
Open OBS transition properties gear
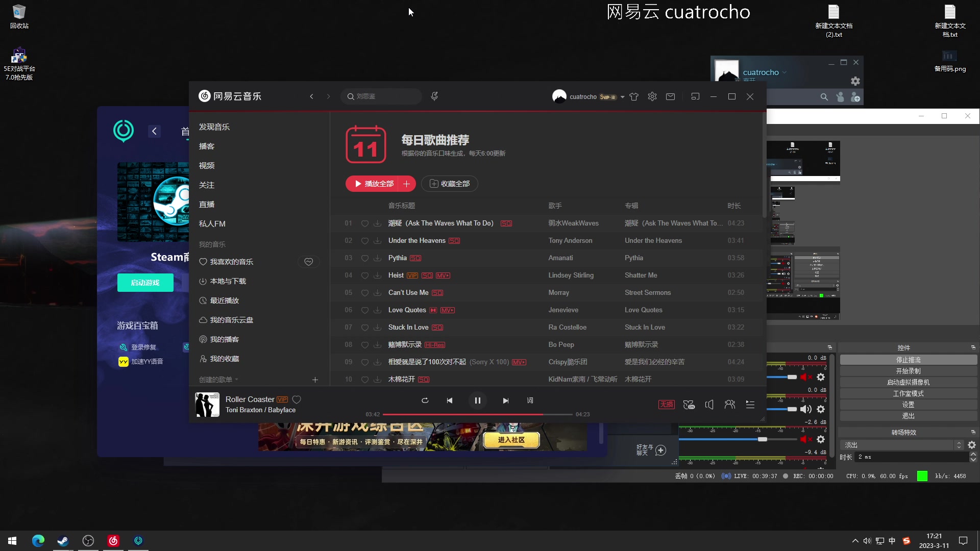point(972,445)
